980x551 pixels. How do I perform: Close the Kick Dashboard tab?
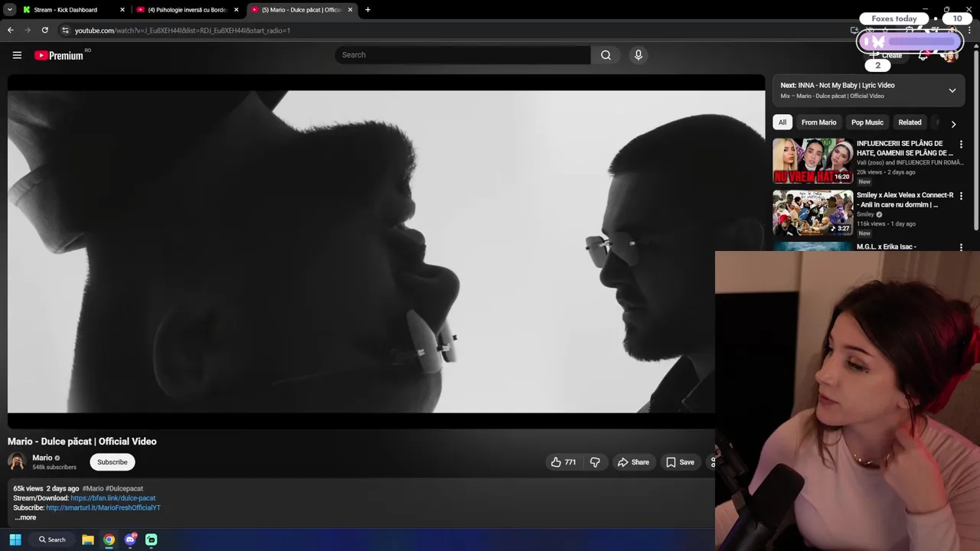122,10
